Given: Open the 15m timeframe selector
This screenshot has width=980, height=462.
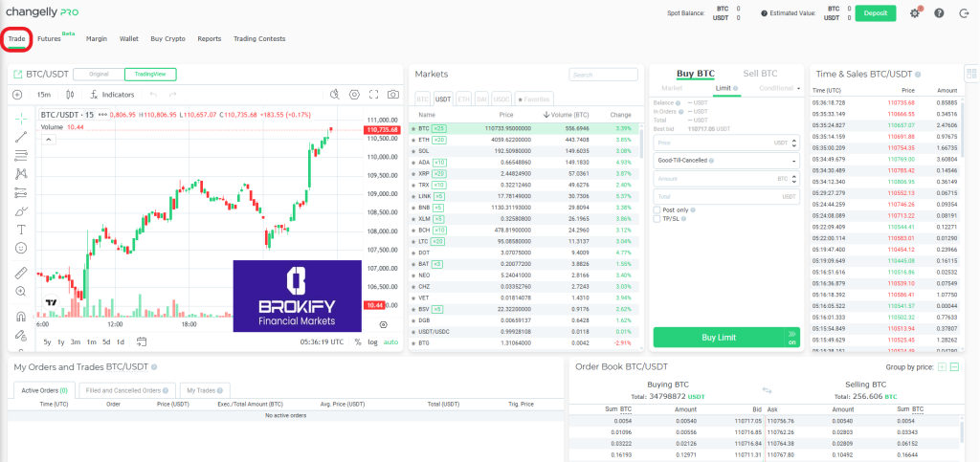Looking at the screenshot, I should (44, 95).
